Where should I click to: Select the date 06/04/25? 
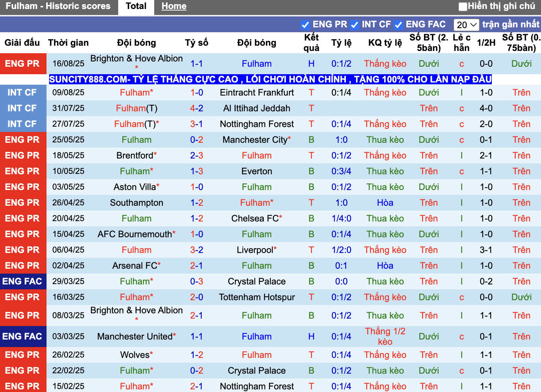pyautogui.click(x=68, y=250)
